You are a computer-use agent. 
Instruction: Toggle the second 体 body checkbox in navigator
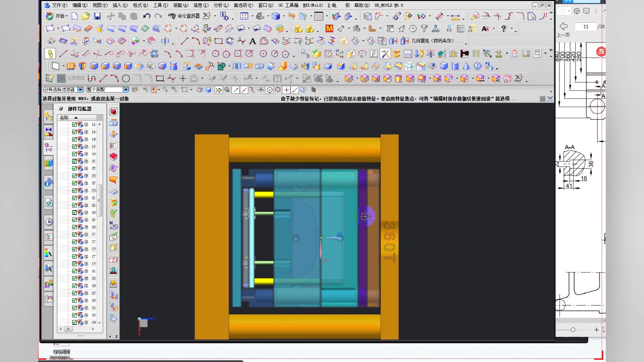coord(74,132)
